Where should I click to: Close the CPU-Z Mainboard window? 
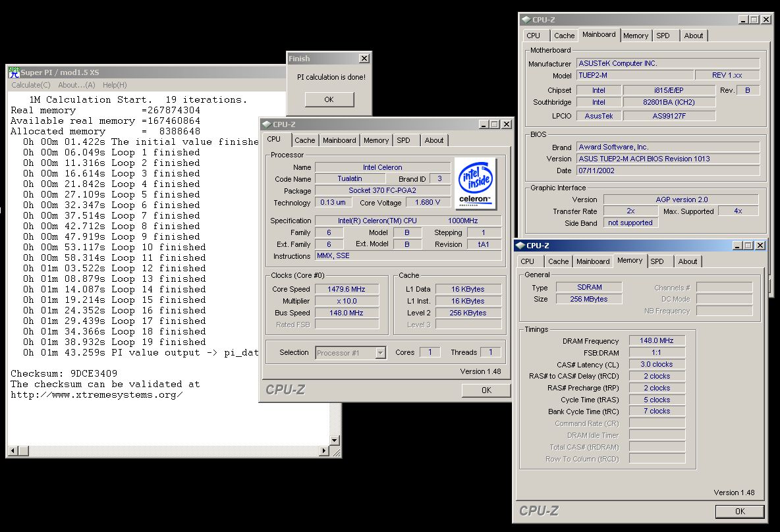coord(767,20)
